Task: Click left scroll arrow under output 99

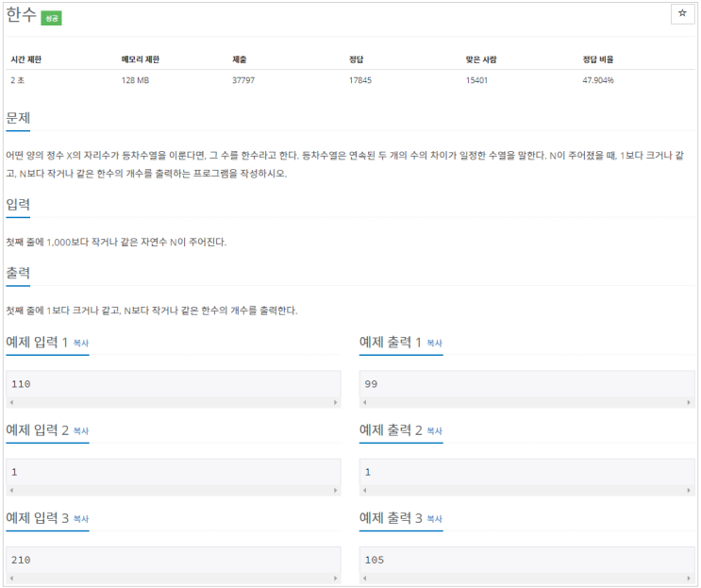Action: (365, 402)
